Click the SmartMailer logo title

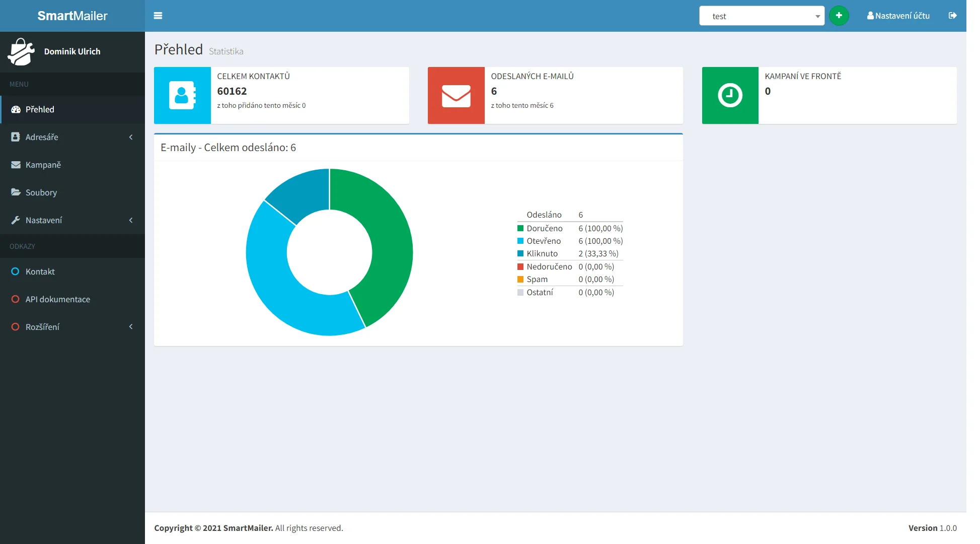coord(72,16)
